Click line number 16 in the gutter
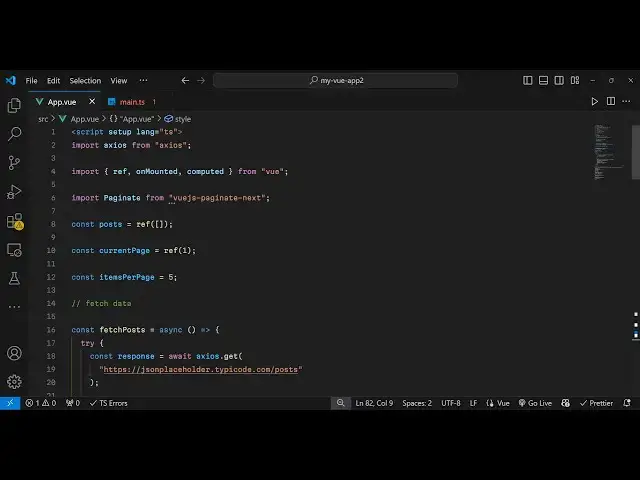640x480 pixels. [x=51, y=330]
